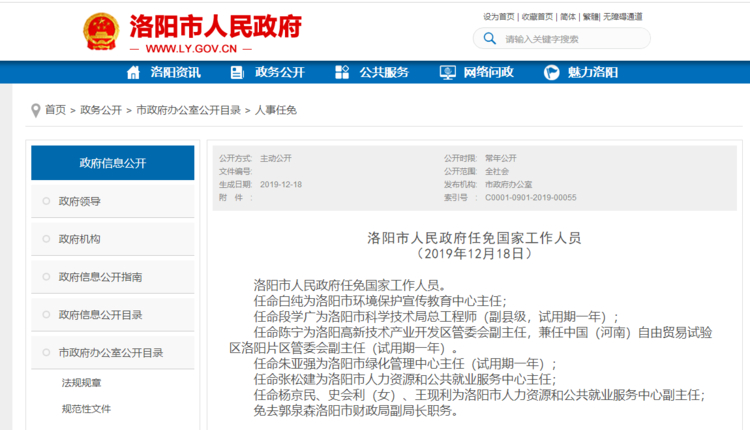
Task: Open 政府领导 in sidebar
Action: (x=112, y=201)
